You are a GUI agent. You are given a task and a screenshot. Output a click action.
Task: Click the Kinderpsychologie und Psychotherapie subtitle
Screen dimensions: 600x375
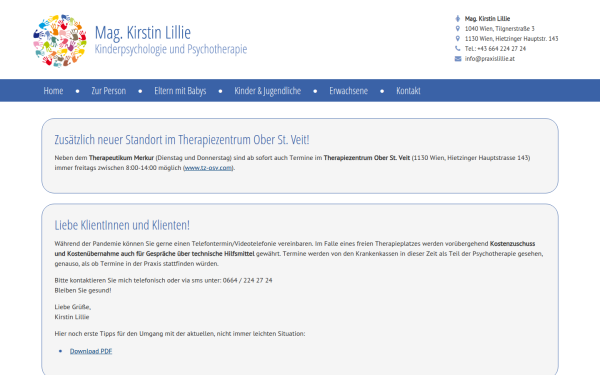(171, 49)
